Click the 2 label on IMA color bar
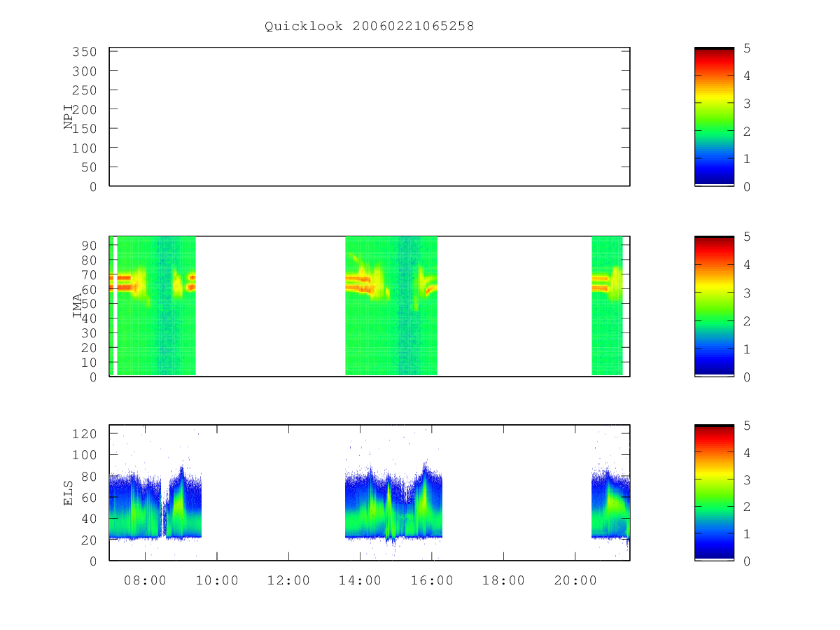 click(748, 321)
